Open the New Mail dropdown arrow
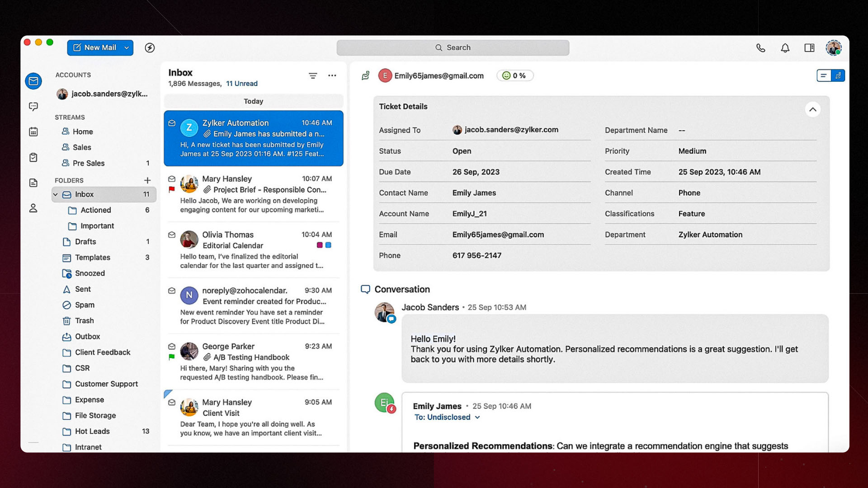Screen dimensions: 868x488 (127, 48)
